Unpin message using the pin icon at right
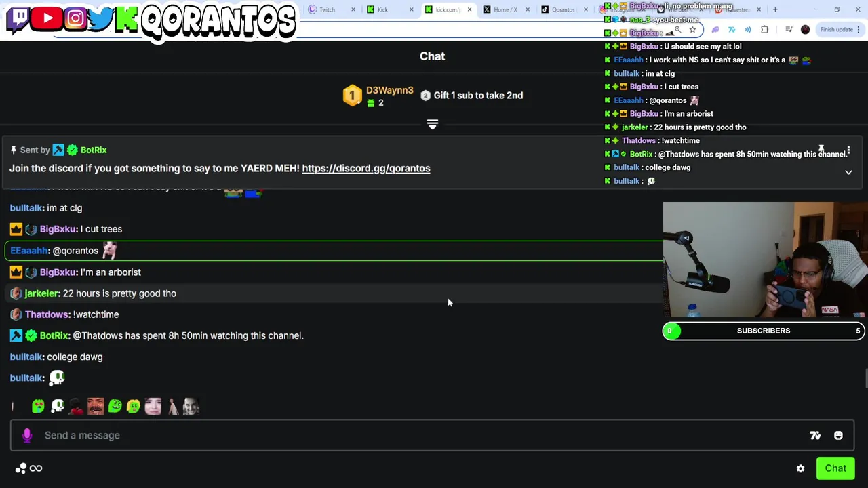The height and width of the screenshot is (488, 868). click(821, 150)
